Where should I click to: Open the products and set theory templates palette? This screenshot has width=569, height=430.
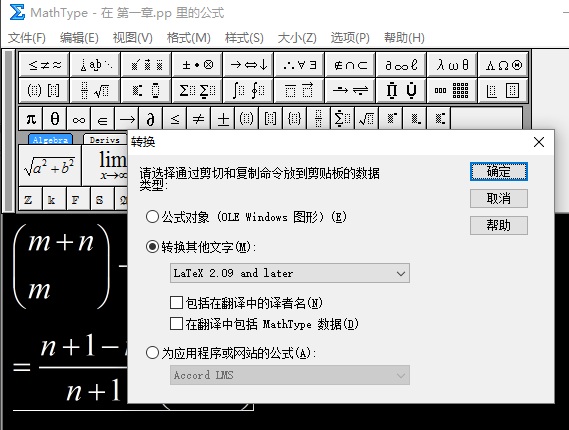coord(401,90)
